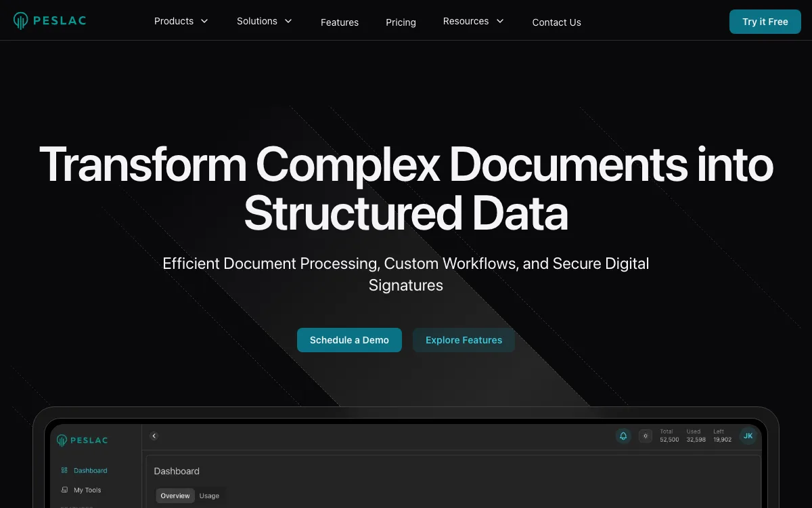Click the subtitle about Efficient Document Processing

(406, 274)
